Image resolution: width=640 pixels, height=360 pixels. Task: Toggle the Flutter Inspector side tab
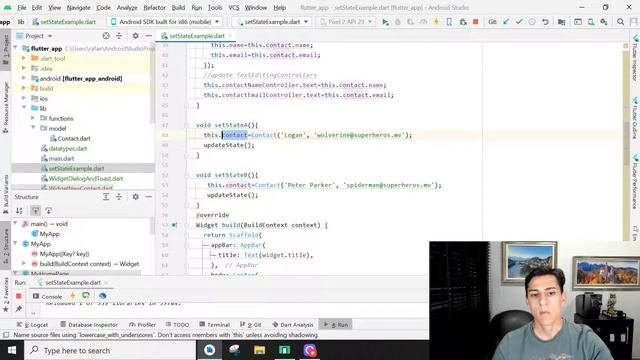[635, 58]
